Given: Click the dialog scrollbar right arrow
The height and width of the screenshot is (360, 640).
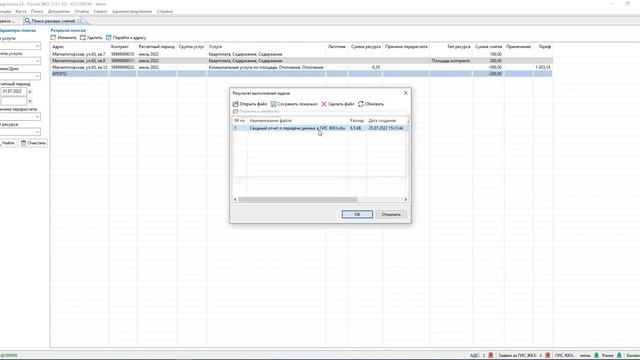Looking at the screenshot, I should point(406,200).
